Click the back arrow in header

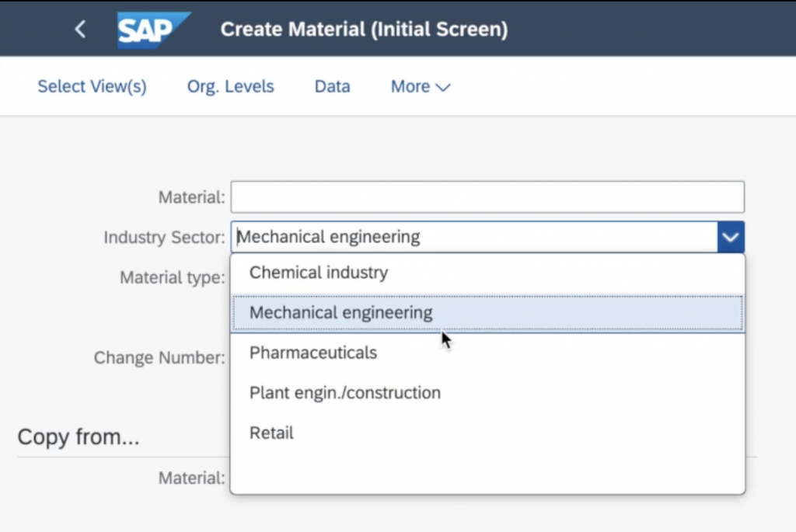tap(80, 30)
